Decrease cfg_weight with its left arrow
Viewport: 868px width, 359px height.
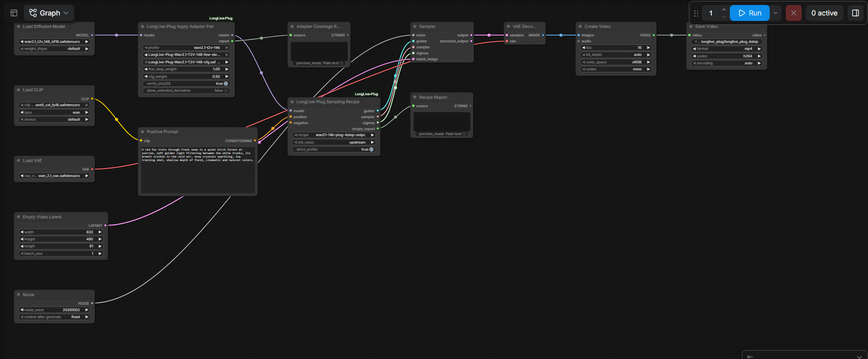tap(146, 77)
